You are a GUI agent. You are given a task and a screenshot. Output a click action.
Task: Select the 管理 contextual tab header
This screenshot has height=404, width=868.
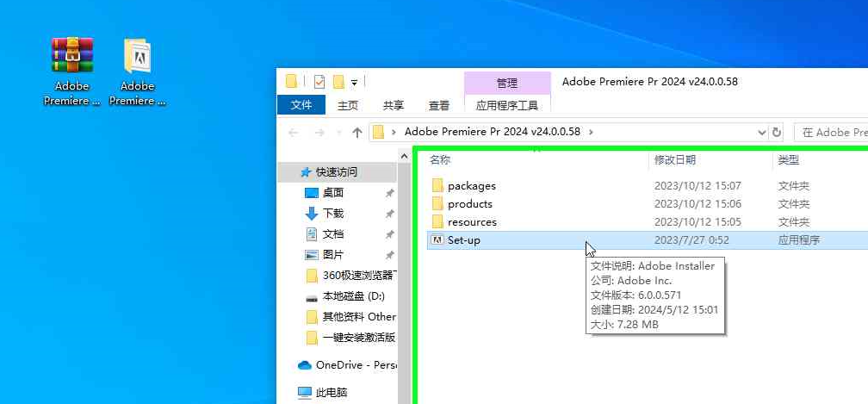click(x=507, y=84)
